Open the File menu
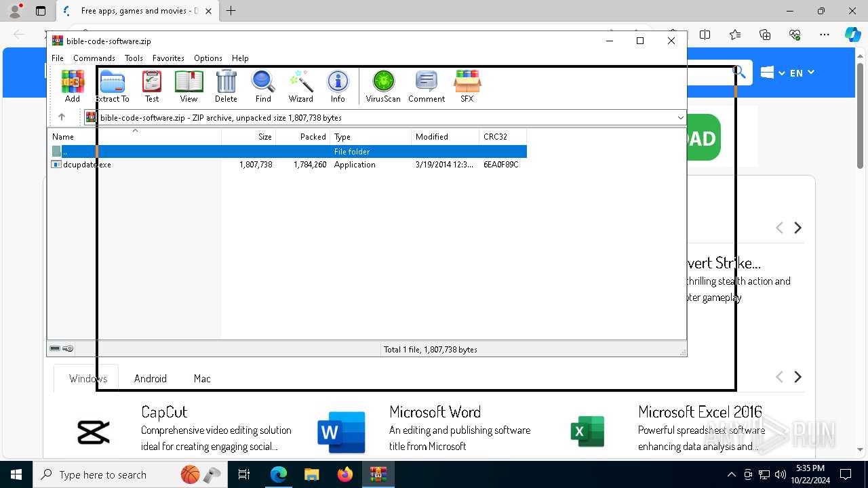The height and width of the screenshot is (488, 868). pos(58,58)
